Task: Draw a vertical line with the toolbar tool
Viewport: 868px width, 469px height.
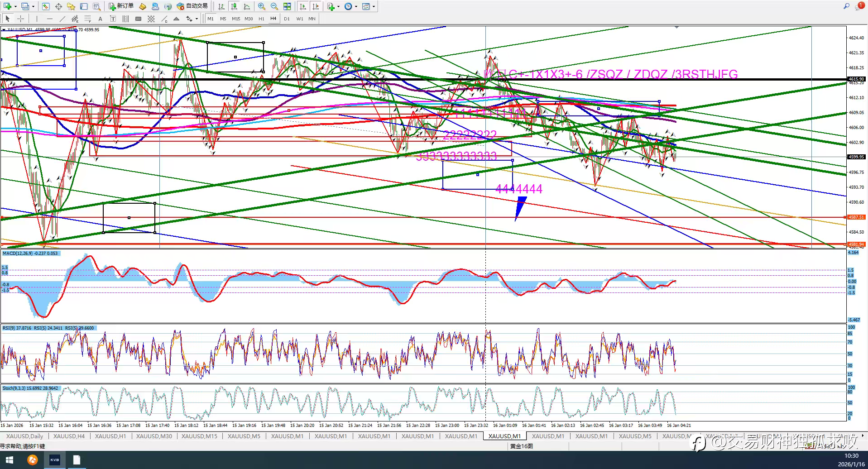Action: (x=37, y=19)
